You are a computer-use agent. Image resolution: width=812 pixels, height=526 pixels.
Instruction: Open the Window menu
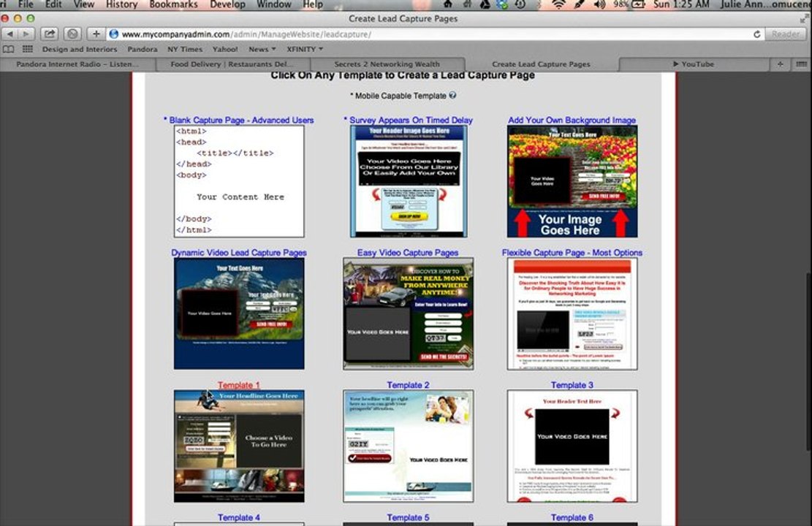click(x=274, y=4)
